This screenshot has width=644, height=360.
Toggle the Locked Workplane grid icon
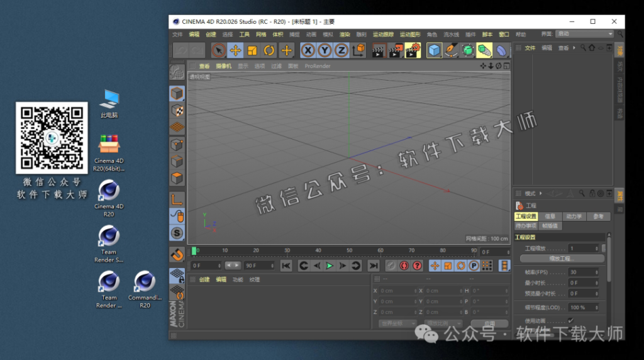click(177, 275)
